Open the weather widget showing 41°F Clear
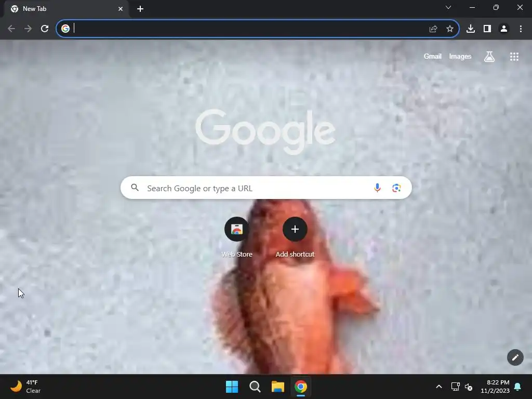 tap(25, 387)
